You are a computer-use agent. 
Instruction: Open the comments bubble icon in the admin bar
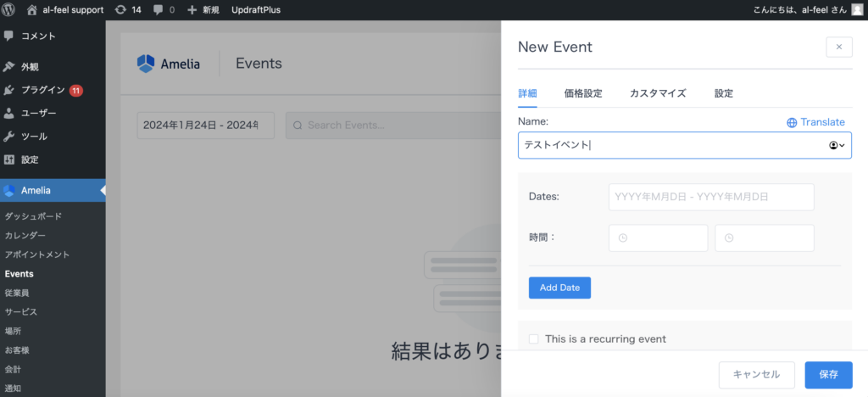click(159, 10)
